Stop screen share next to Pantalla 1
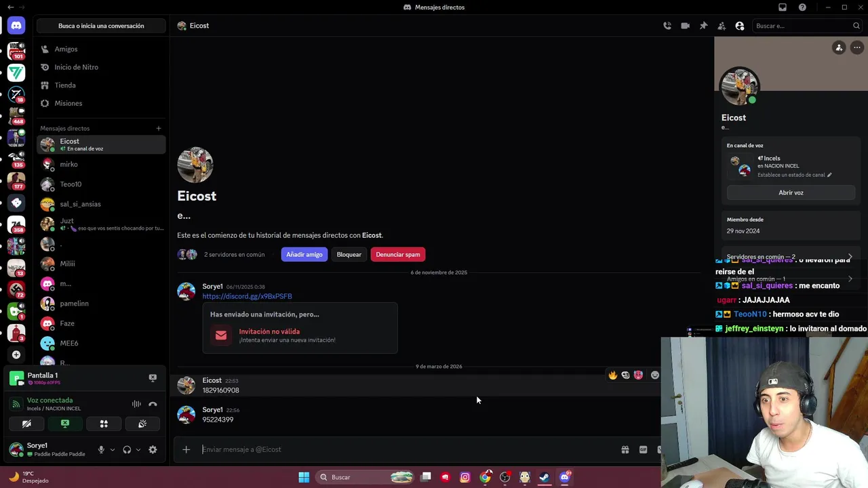The image size is (868, 488). tap(153, 378)
